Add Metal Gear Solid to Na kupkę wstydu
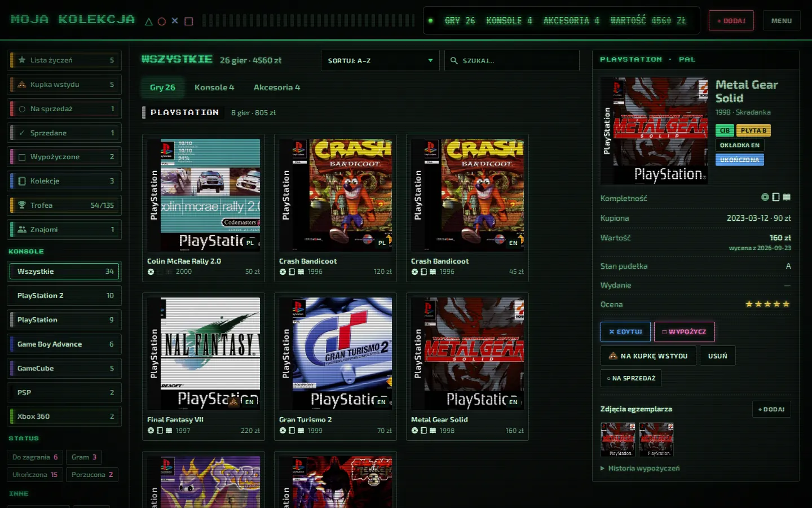This screenshot has width=812, height=508. (x=648, y=356)
